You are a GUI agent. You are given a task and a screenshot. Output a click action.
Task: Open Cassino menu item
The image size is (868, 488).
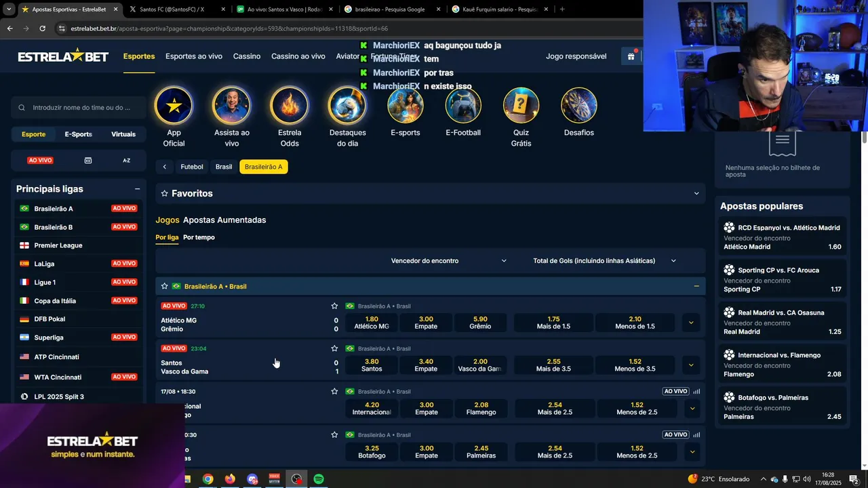coord(247,56)
